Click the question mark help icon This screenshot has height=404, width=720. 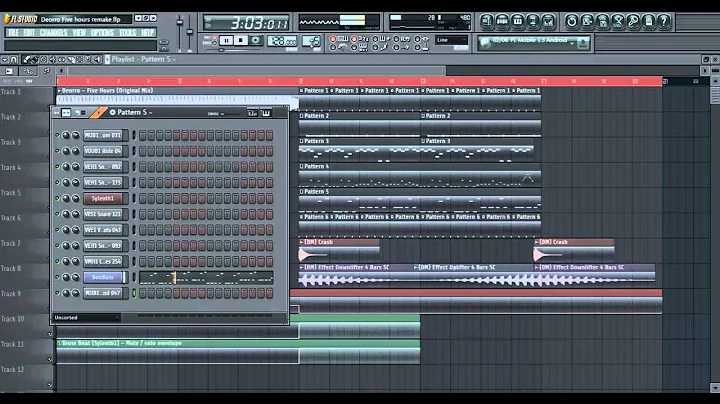pyautogui.click(x=664, y=21)
